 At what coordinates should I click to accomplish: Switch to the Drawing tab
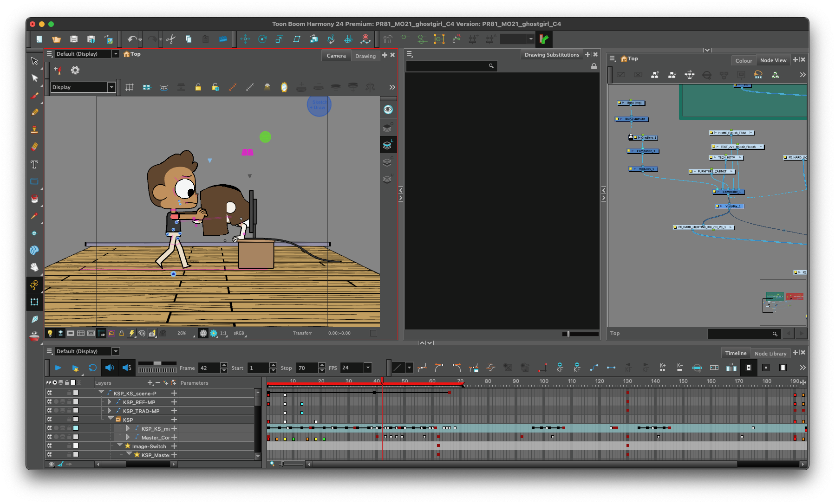pos(365,56)
